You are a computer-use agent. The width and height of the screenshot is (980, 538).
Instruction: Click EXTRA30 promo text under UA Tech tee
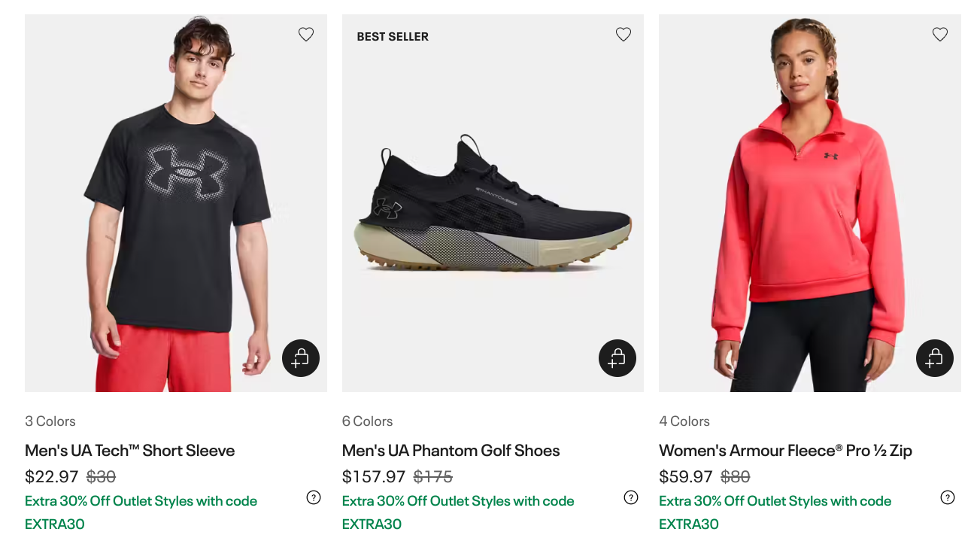(55, 524)
